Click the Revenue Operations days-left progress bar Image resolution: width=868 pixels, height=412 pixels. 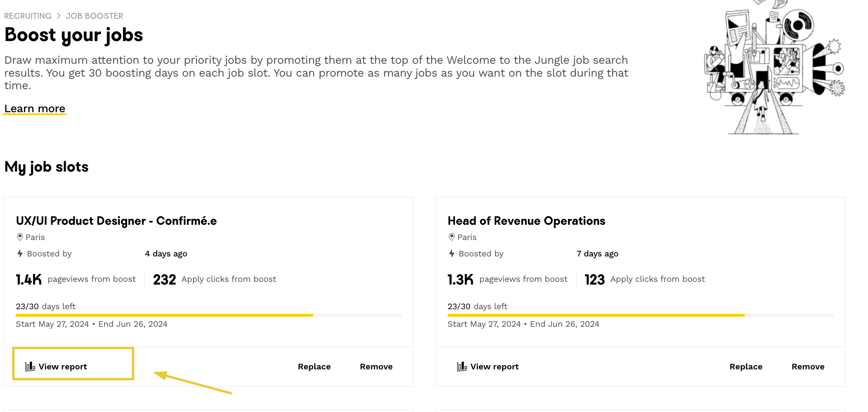tap(640, 315)
